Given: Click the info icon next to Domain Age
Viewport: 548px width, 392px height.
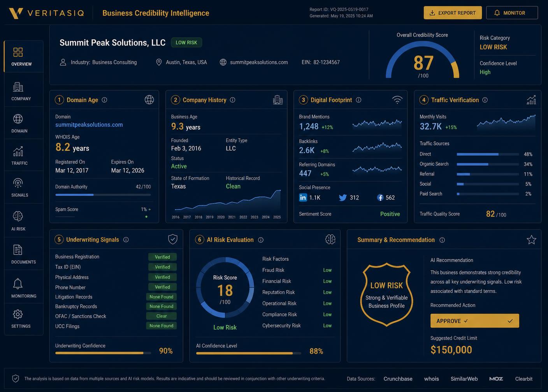Looking at the screenshot, I should coord(104,100).
